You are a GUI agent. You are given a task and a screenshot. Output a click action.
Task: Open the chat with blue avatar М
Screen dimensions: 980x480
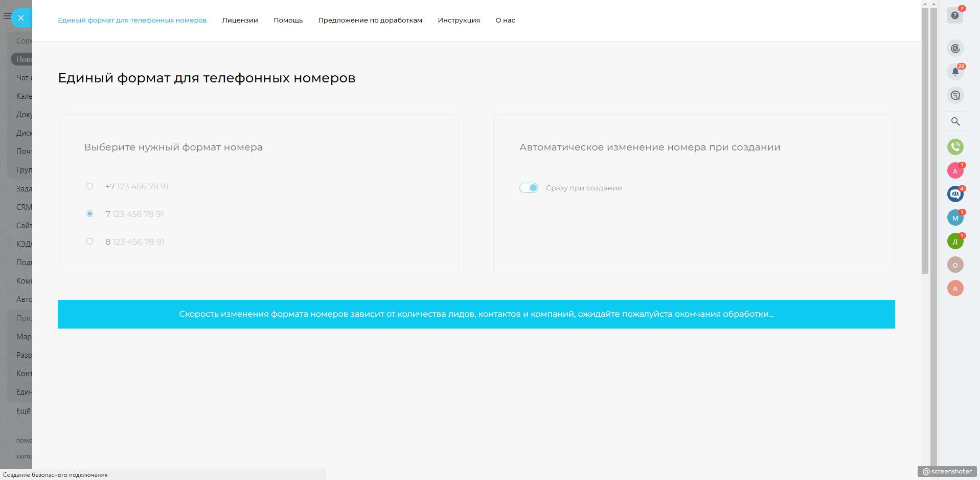(955, 218)
